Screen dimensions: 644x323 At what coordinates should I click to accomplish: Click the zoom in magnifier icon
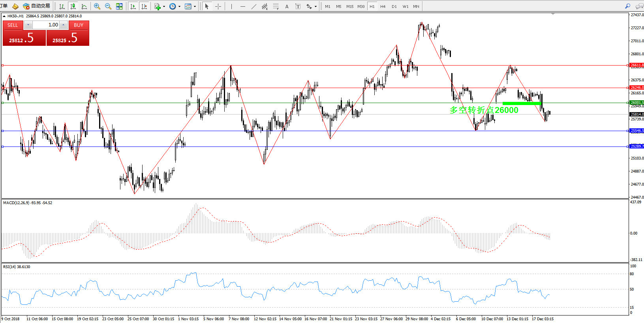[97, 6]
